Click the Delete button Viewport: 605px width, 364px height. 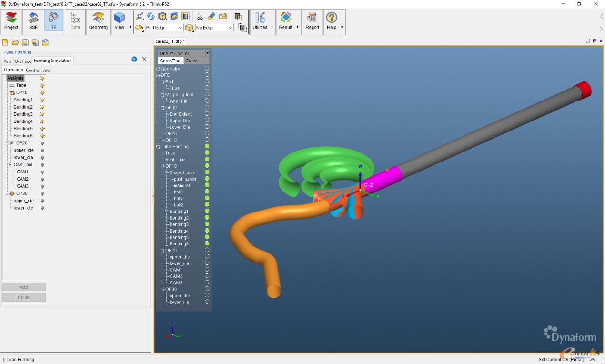[24, 298]
